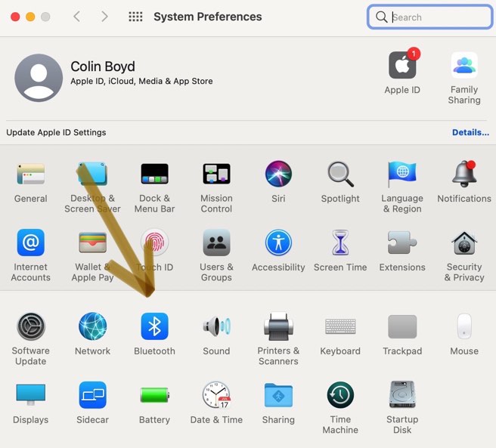The image size is (496, 448).
Task: Open Mission Control settings
Action: 216,175
